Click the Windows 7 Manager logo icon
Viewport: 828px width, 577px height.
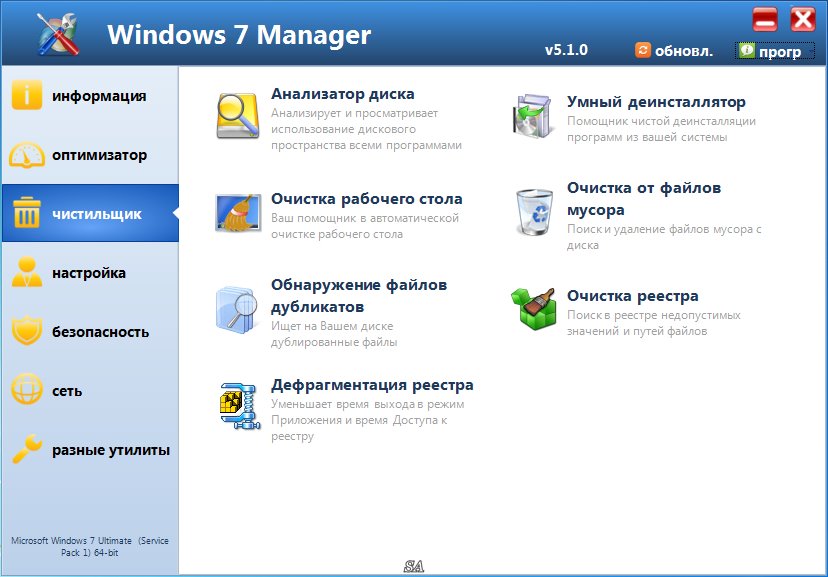tap(58, 34)
